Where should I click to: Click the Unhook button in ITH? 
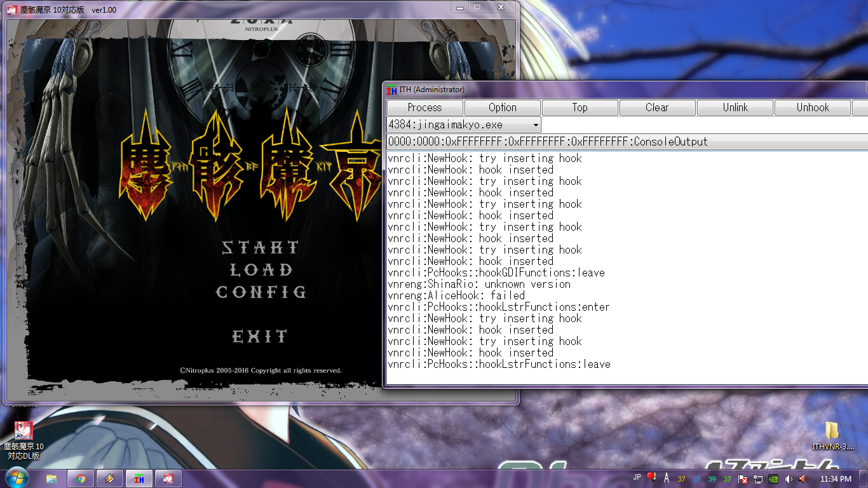tap(813, 107)
